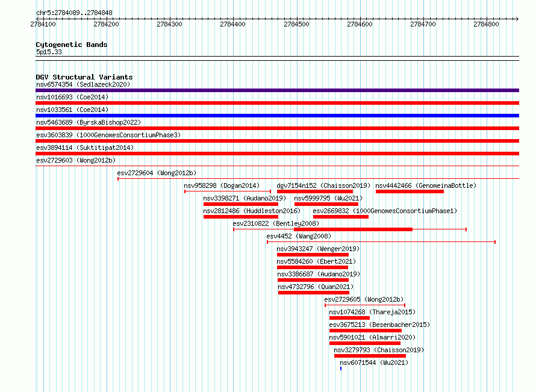This screenshot has width=536, height=392.
Task: Select nsv3943247 (Wenger2019) label
Action: point(318,249)
